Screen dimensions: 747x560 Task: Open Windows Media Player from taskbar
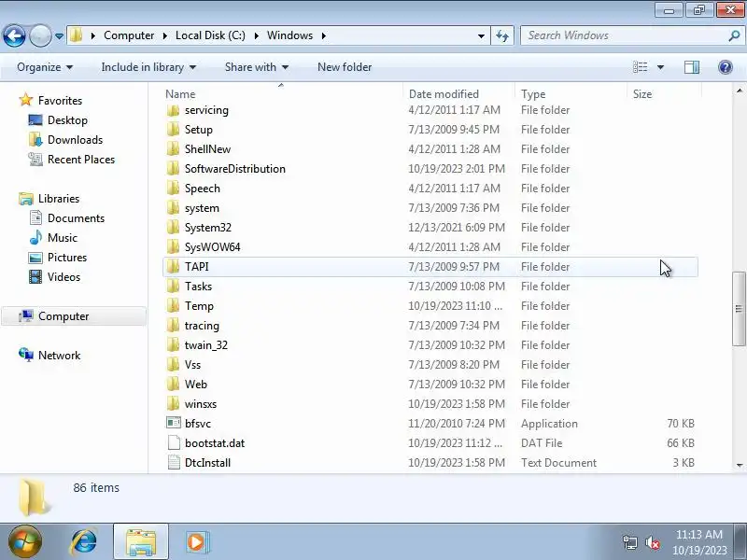[x=196, y=542]
